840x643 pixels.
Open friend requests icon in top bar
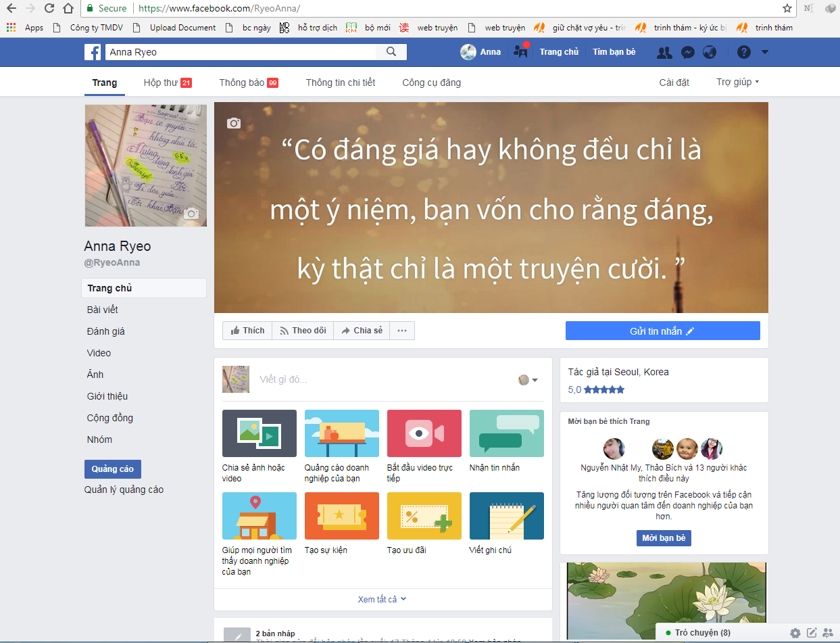coord(665,52)
